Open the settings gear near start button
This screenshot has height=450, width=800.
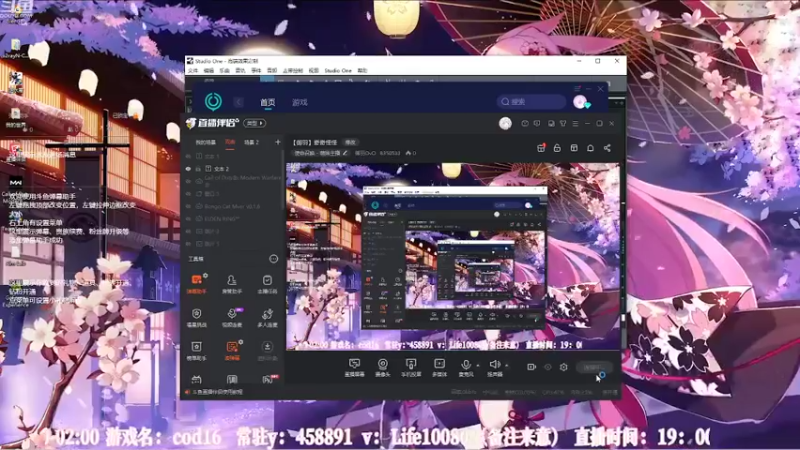click(x=564, y=367)
